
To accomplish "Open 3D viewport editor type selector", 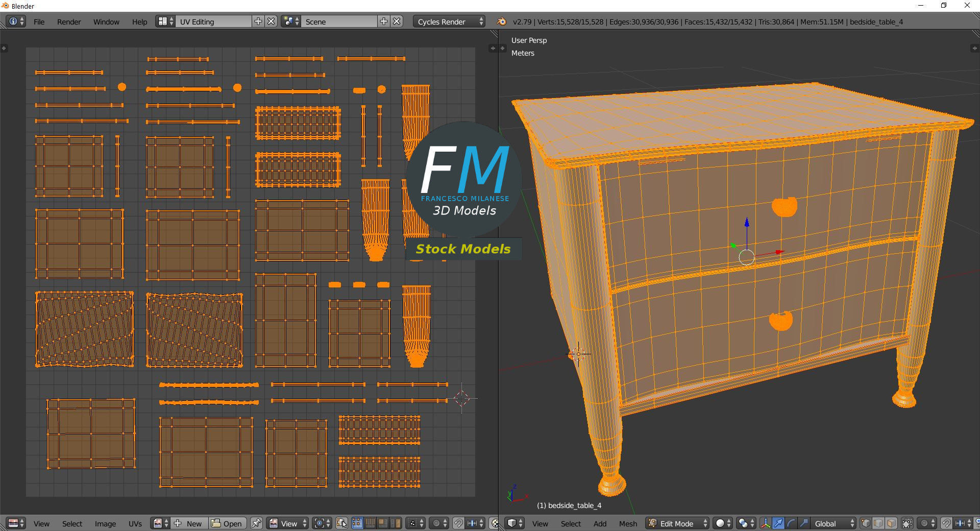I will [514, 523].
